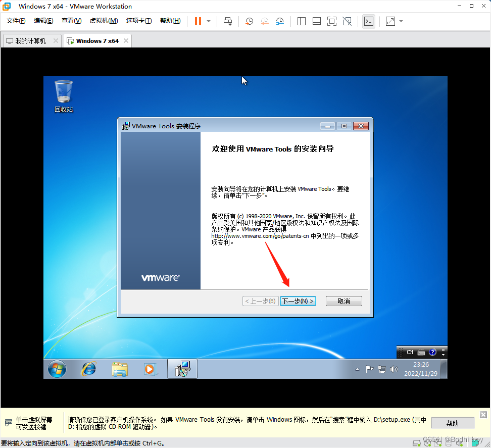The height and width of the screenshot is (448, 491).
Task: Open the power options dropdown arrow
Action: point(209,21)
